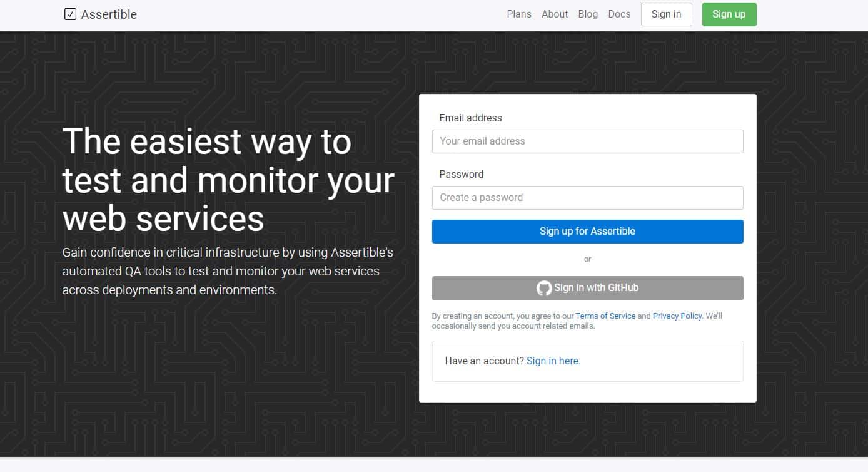Click the Sign in button in top navigation

click(665, 14)
